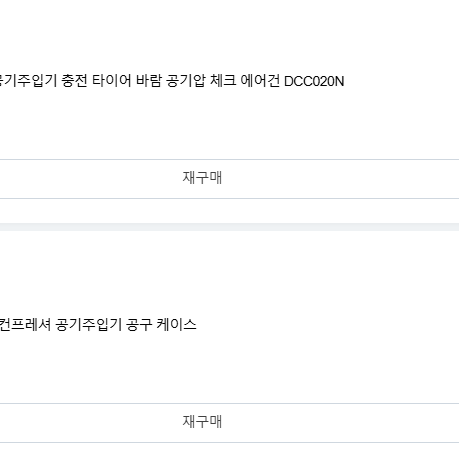
Task: Click blank area above the DCC020N product title
Action: coord(229,37)
